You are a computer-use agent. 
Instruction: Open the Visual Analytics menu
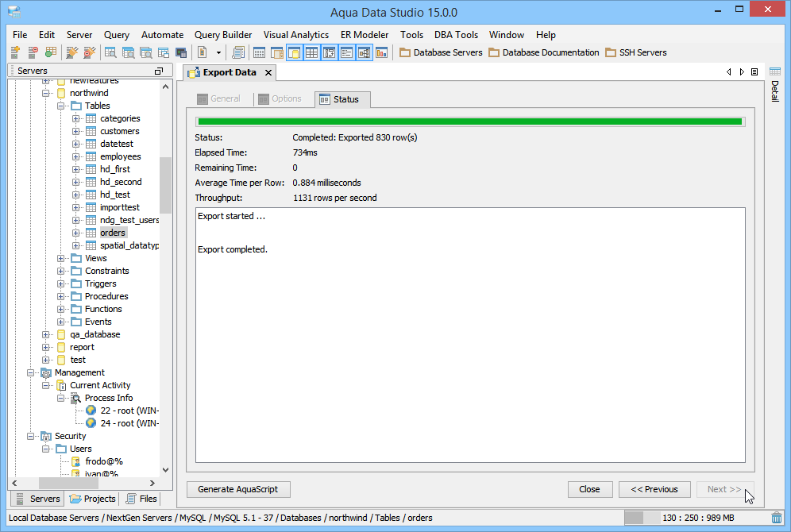click(296, 35)
